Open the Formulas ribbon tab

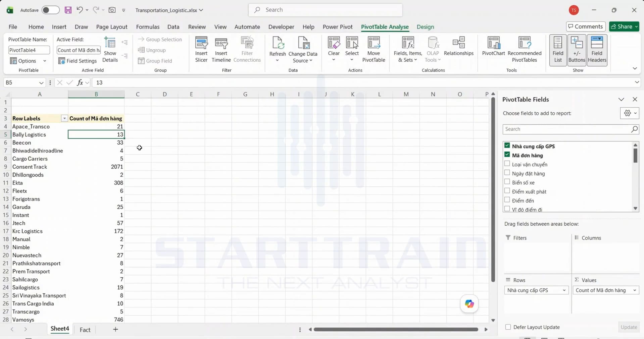tap(148, 27)
